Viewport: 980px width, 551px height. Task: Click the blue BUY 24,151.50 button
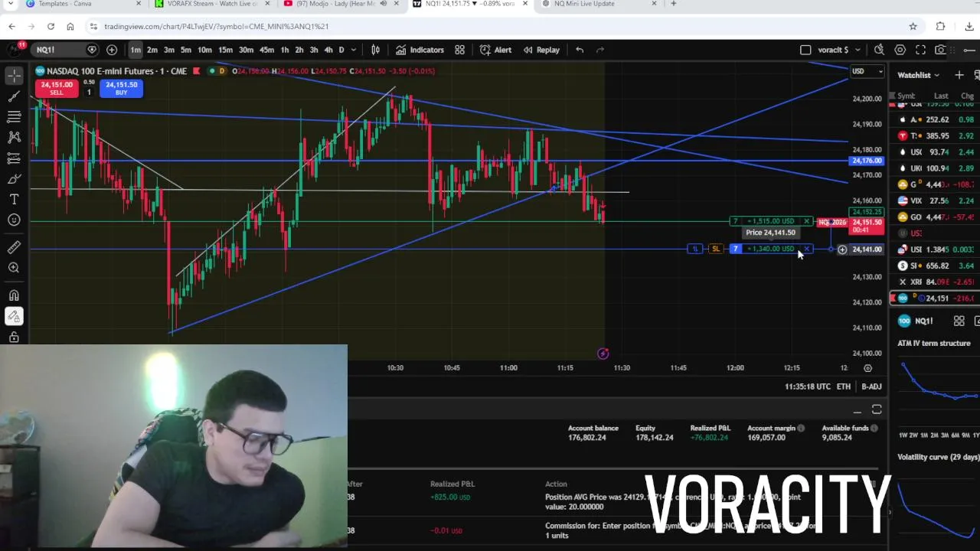[x=121, y=88]
